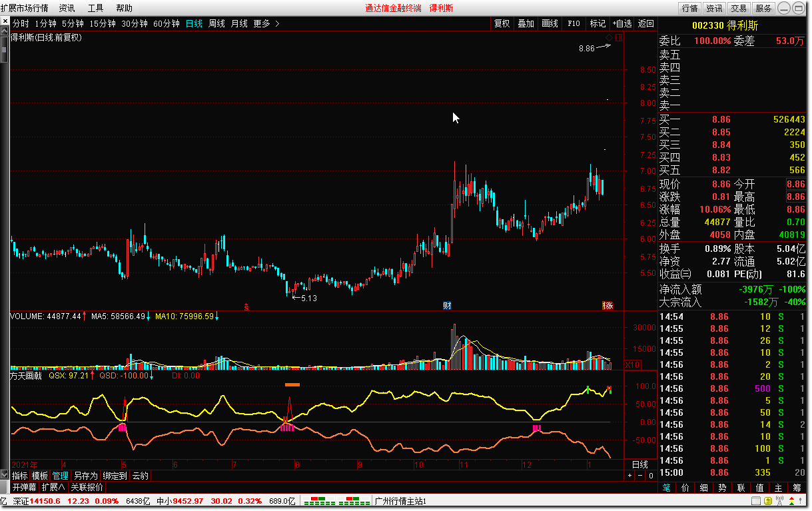The image size is (812, 511).
Task: Click the 绑定到 bind-to tab
Action: coord(115,476)
